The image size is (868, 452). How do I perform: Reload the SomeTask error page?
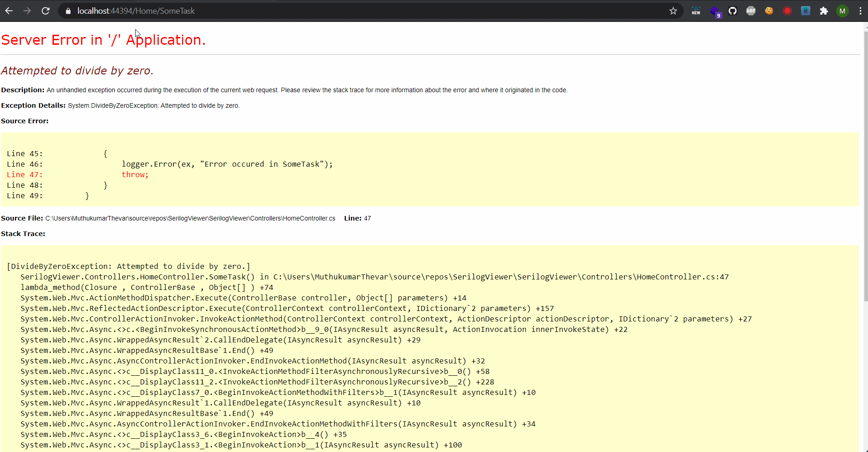[46, 11]
